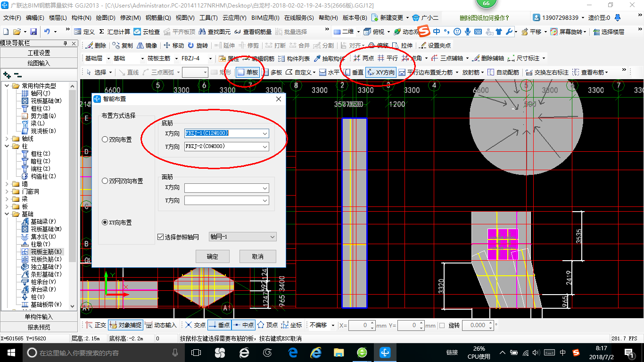Click 删除辅轴 (Delete auxiliary axis)

pyautogui.click(x=488, y=58)
